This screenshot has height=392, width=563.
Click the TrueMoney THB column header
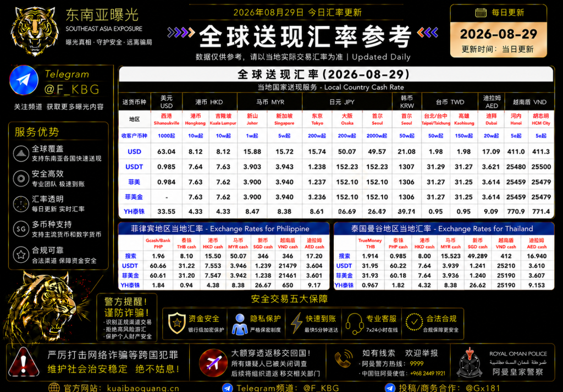pyautogui.click(x=370, y=243)
